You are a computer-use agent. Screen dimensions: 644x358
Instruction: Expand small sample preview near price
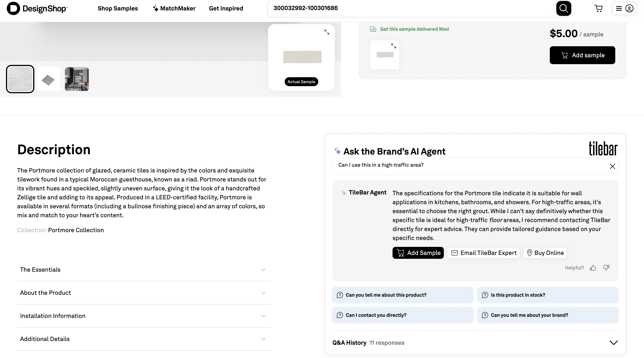(393, 46)
